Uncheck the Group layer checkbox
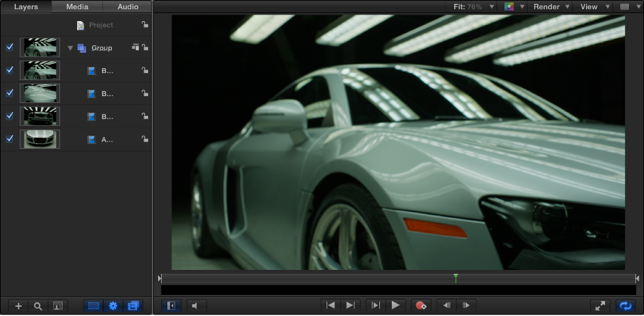Image resolution: width=644 pixels, height=316 pixels. click(9, 47)
